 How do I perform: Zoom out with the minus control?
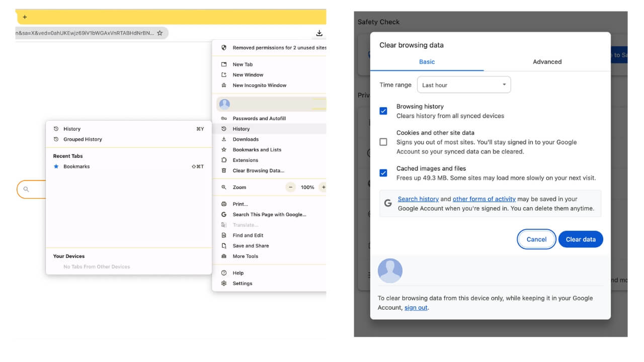(x=290, y=187)
